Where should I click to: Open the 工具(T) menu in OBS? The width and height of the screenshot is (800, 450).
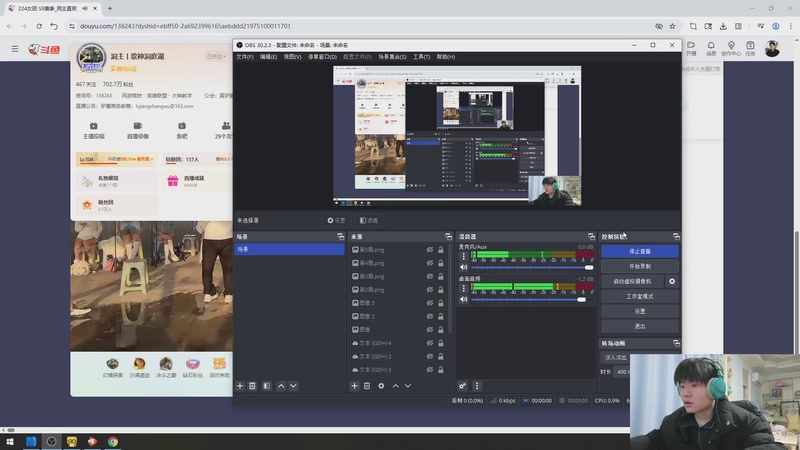(421, 57)
